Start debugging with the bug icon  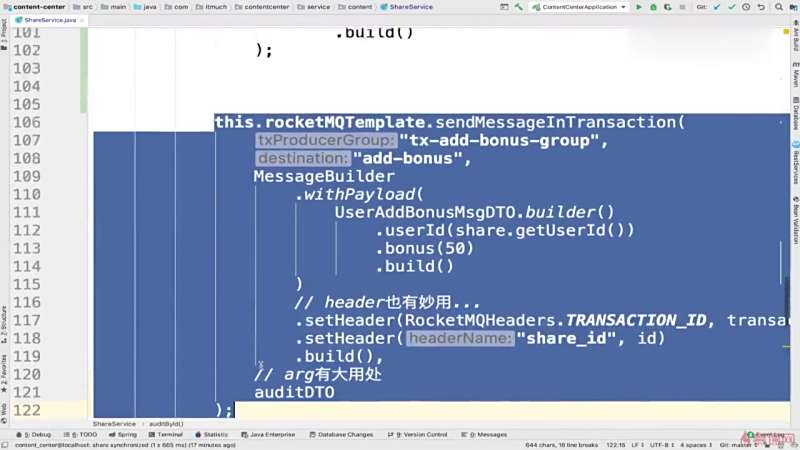[x=653, y=7]
